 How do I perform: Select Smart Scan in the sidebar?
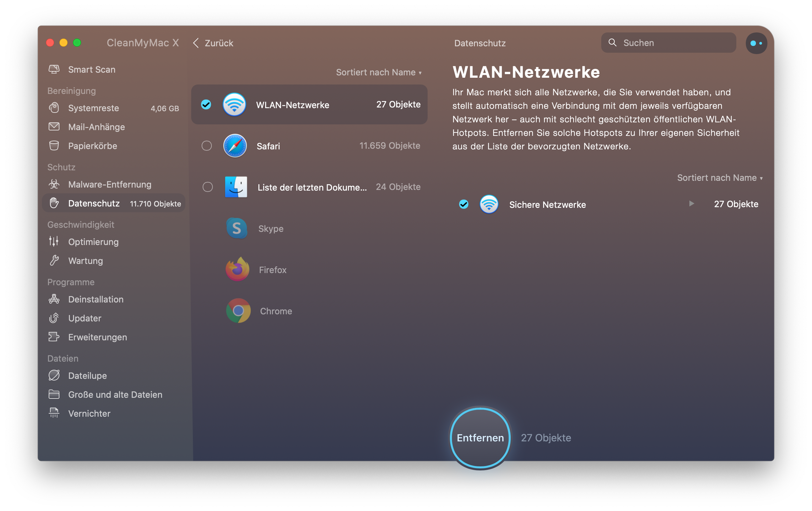92,69
